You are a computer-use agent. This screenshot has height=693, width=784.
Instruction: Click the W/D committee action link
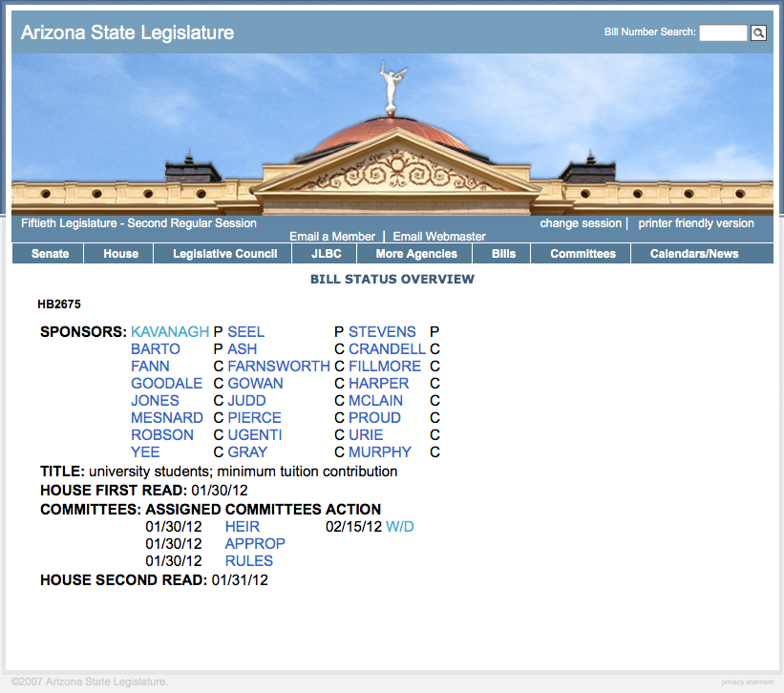point(400,527)
